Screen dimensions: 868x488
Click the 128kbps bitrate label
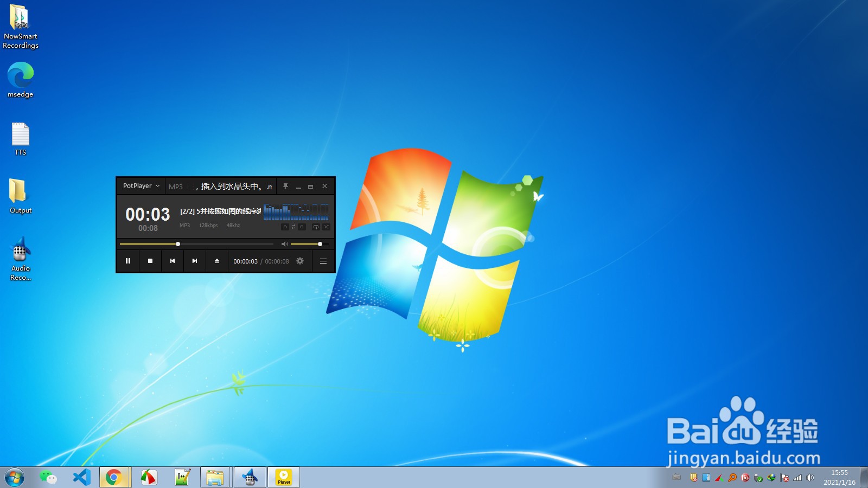[208, 226]
